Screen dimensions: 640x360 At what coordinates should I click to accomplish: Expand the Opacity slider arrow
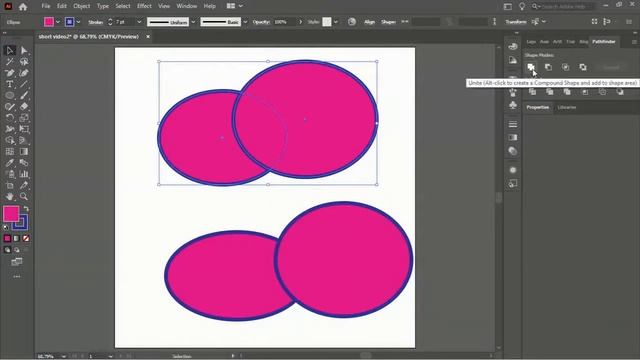tap(301, 22)
